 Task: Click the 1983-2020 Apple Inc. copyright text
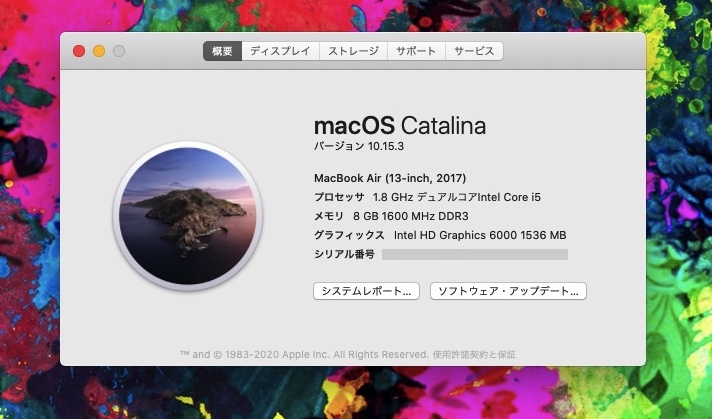[x=304, y=354]
